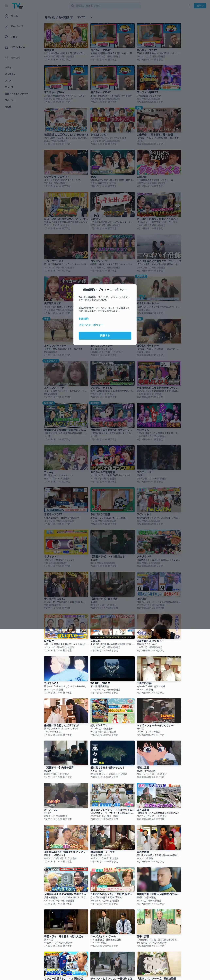210x980 pixels.
Task: Click the 韓国時代劇 イ・サン title
Action: point(103,852)
